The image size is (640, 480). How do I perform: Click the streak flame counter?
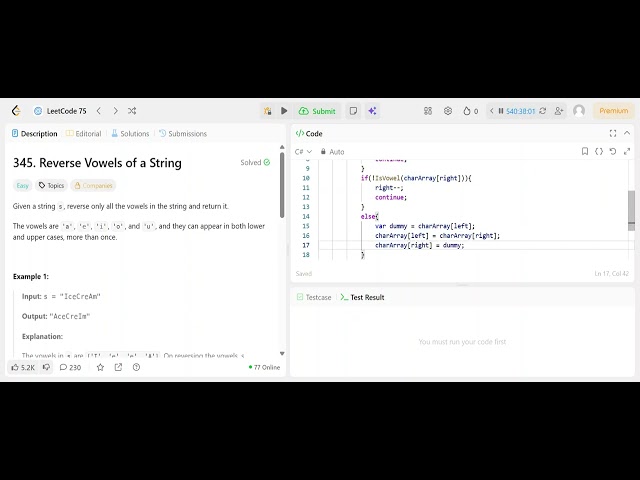point(470,111)
